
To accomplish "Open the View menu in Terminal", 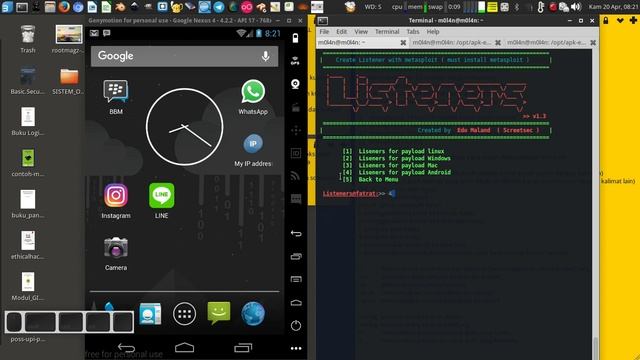I will 361,31.
